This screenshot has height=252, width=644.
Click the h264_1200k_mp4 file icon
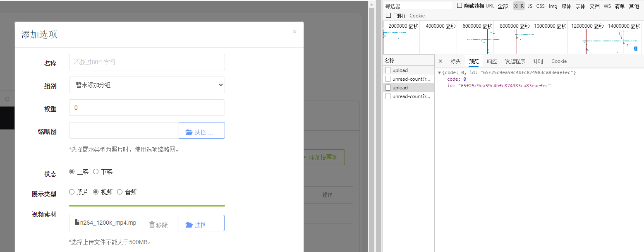pyautogui.click(x=77, y=223)
